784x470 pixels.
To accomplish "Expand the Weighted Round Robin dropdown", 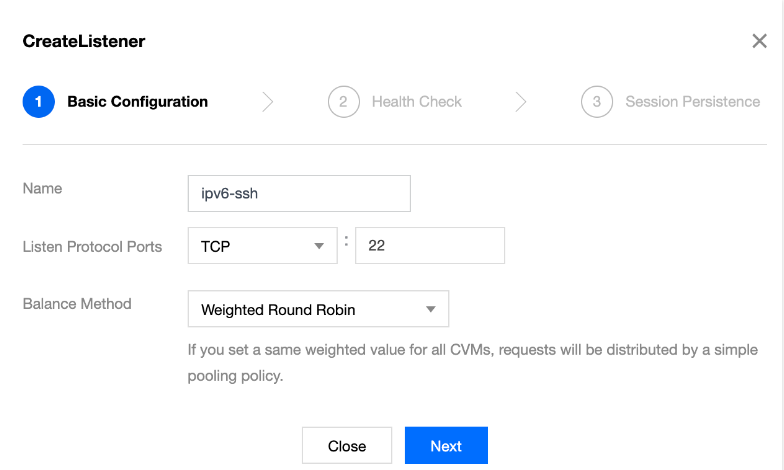I will coord(318,310).
